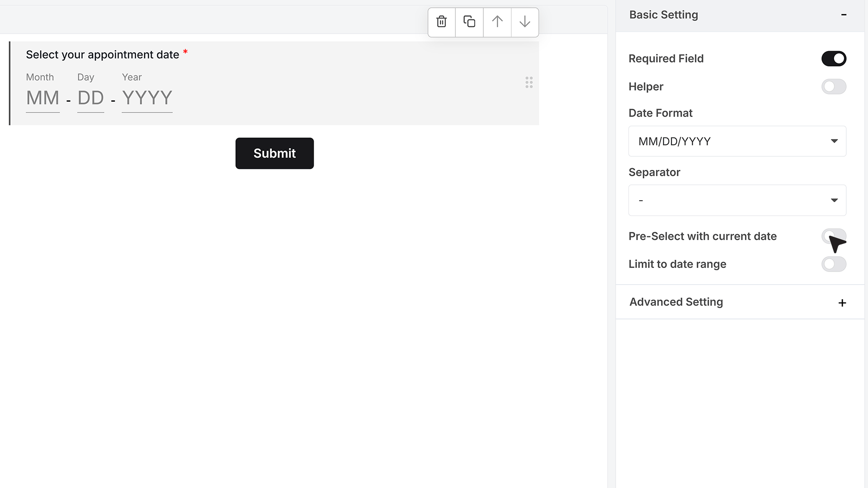The image size is (868, 488).
Task: Click the DD day input field
Action: tap(91, 99)
